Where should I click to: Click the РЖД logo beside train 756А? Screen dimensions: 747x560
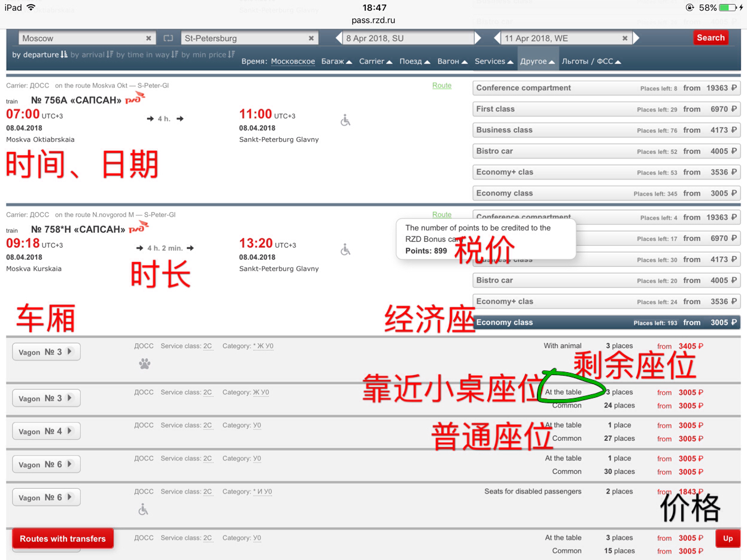pos(136,98)
